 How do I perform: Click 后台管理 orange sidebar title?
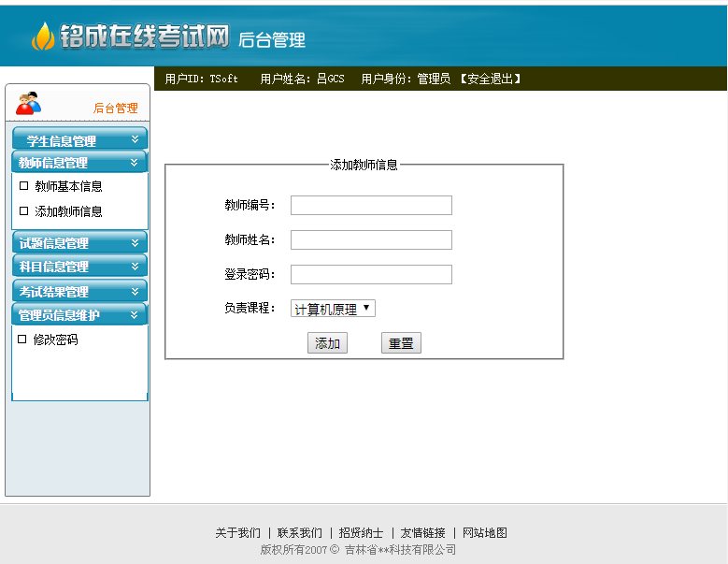(x=116, y=108)
